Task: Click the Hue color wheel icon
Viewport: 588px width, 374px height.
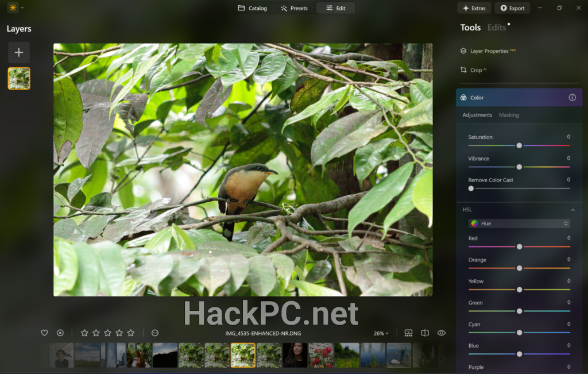Action: click(x=474, y=223)
